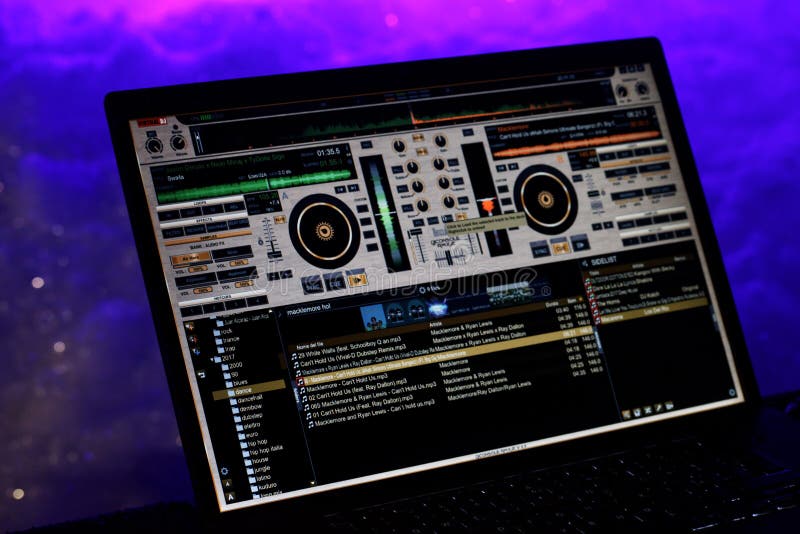Select the latino folder
The image size is (800, 534).
[260, 478]
